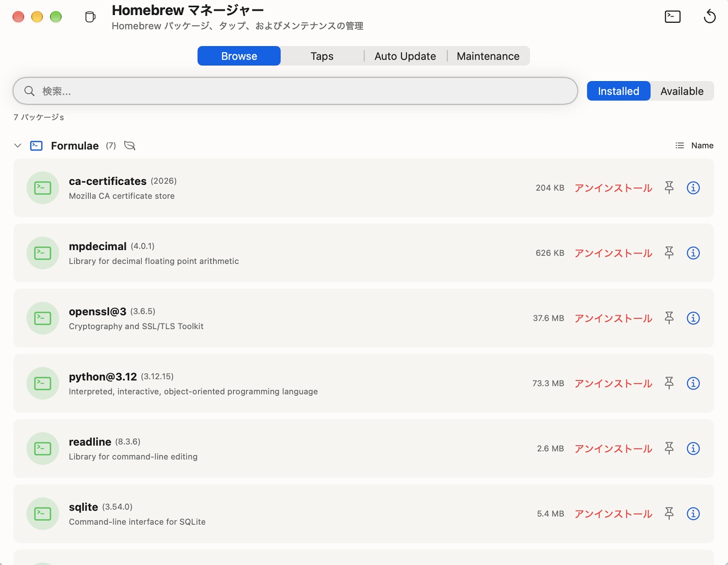Click the readline green terminal icon
728x565 pixels.
tap(43, 449)
